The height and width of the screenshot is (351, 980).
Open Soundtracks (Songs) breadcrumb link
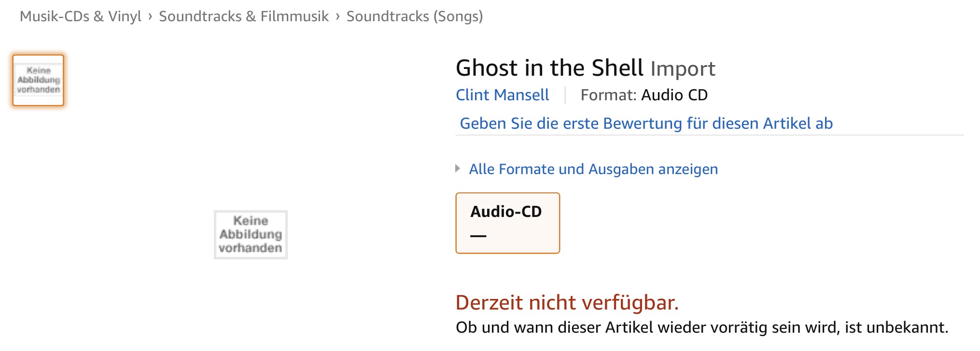(x=415, y=16)
